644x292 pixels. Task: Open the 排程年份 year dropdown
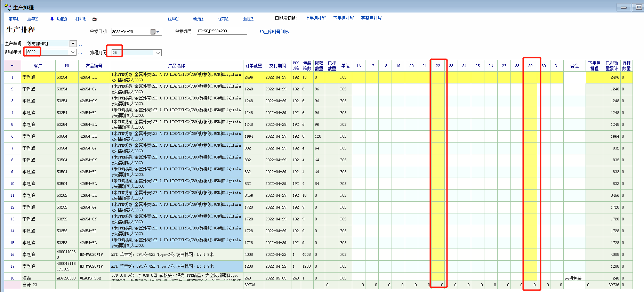[73, 52]
